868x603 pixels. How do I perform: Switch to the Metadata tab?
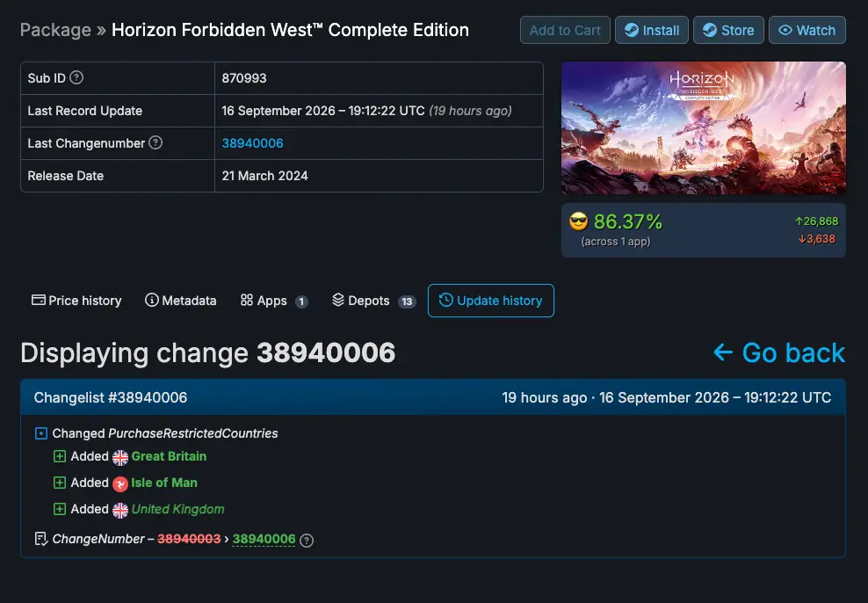tap(180, 301)
